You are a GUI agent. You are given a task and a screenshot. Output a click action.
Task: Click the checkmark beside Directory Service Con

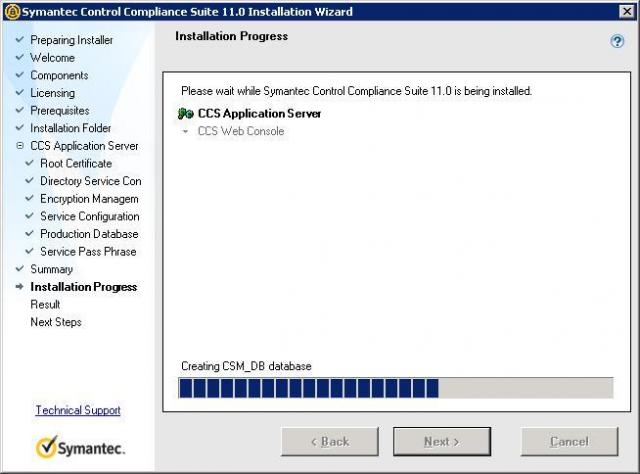click(29, 180)
